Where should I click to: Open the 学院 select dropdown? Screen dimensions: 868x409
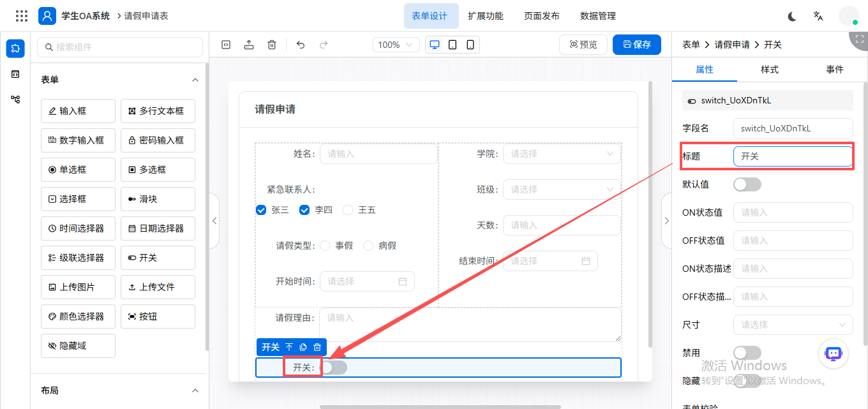[x=562, y=154]
